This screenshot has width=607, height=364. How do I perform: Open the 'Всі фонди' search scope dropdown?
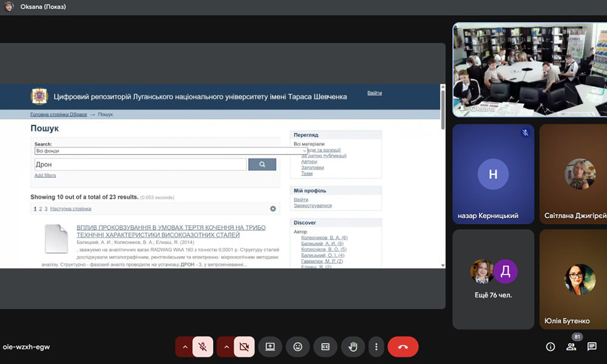[x=171, y=150]
